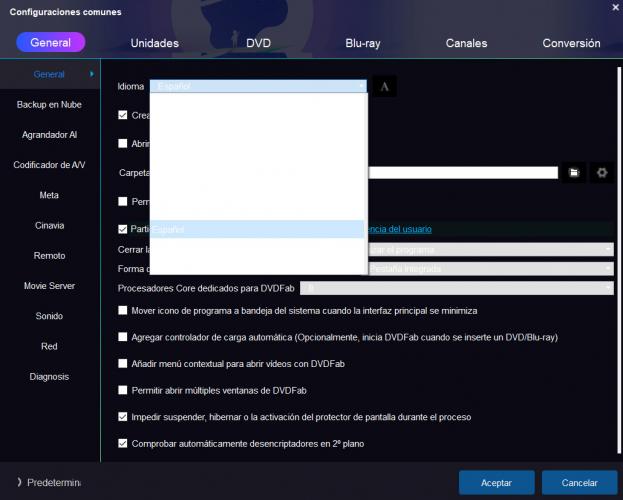The image size is (623, 500).
Task: Uncheck Comprobar automáticamente desencriptadores option
Action: (x=122, y=444)
